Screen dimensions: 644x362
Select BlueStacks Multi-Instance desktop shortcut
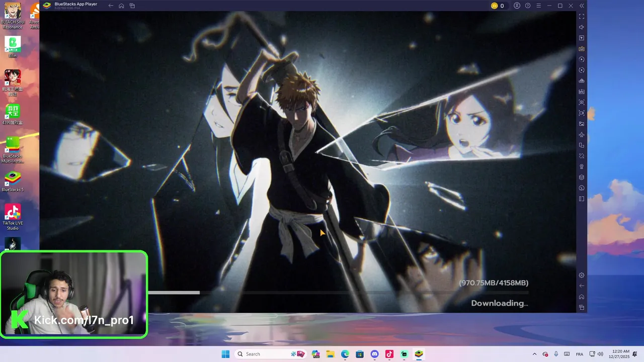tap(13, 149)
